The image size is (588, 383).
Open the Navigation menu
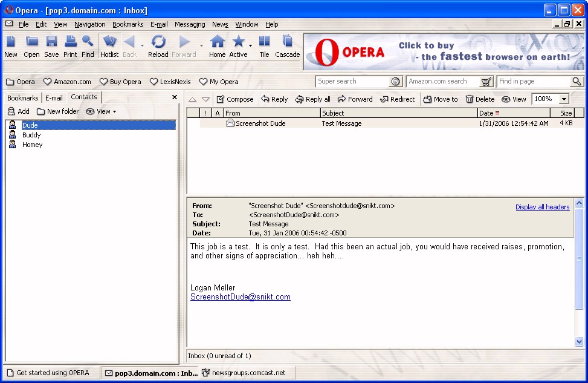pyautogui.click(x=89, y=24)
